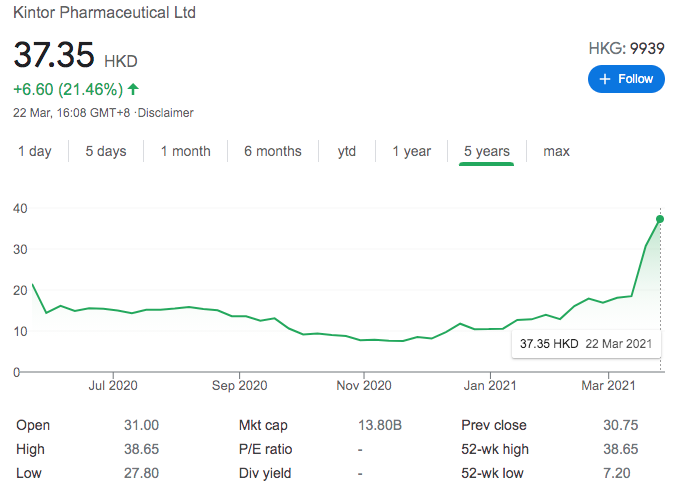Click the Kintor Pharmaceutical Ltd title
Image resolution: width=681 pixels, height=489 pixels.
[x=104, y=13]
